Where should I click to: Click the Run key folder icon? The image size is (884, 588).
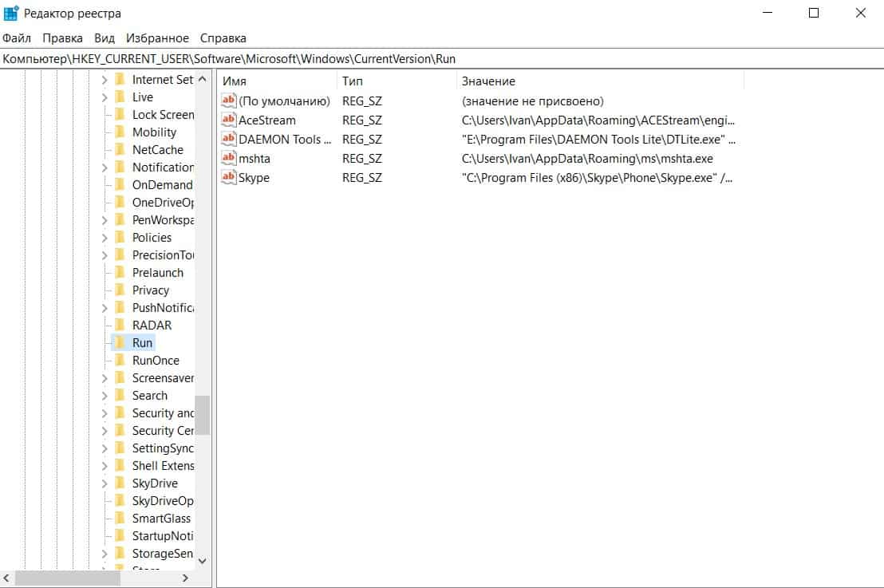coord(120,343)
